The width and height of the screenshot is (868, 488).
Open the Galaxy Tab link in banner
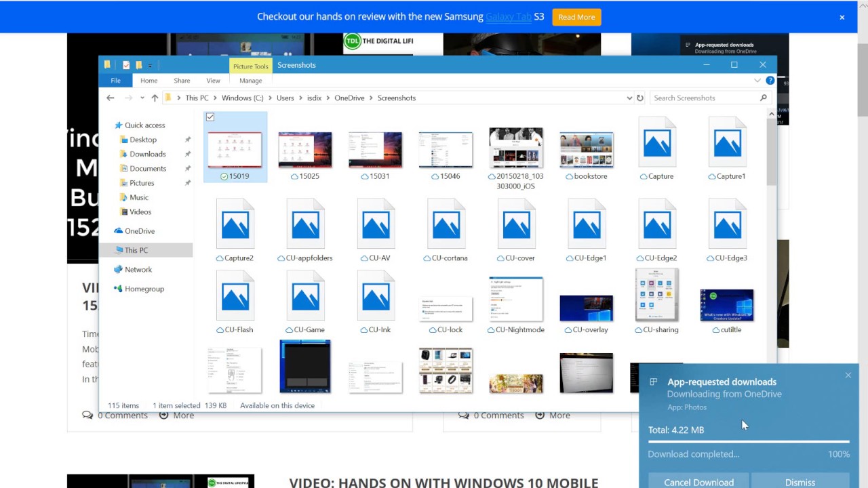(x=509, y=17)
